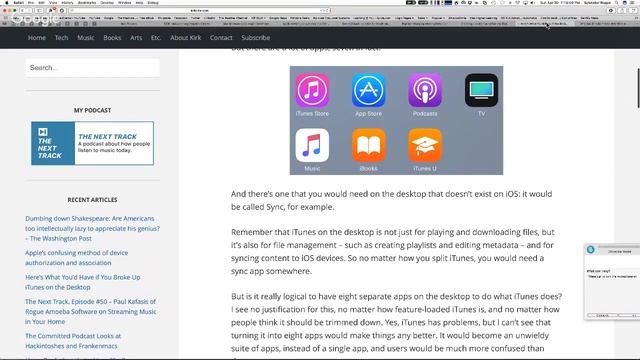Click the RECENT ARTICLES heading
Screen dimensions: 640x360
pos(92,200)
